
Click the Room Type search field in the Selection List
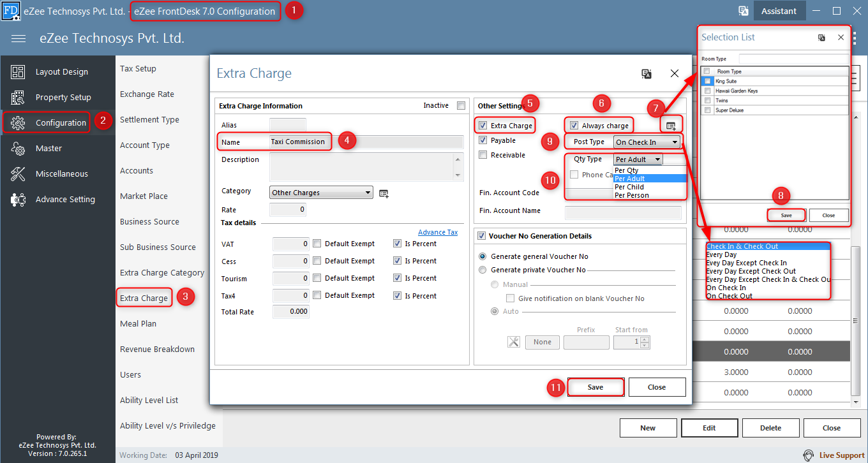pyautogui.click(x=794, y=59)
